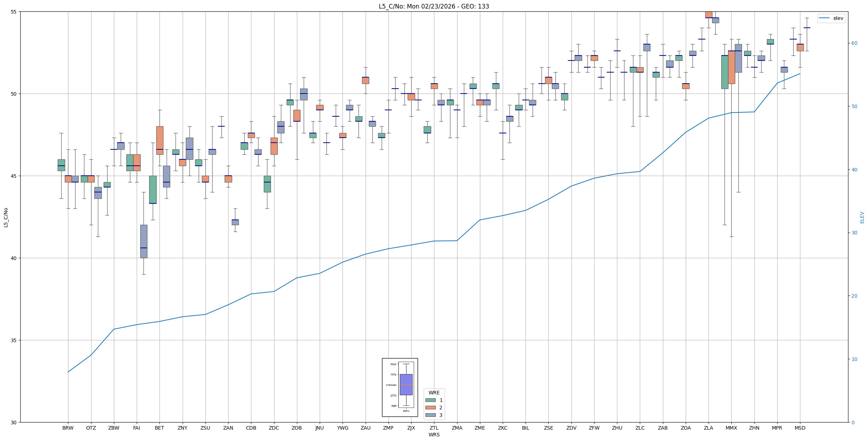Screen dimensions: 868x441
Task: Click the chart title L5_C/No text
Action: tap(434, 6)
